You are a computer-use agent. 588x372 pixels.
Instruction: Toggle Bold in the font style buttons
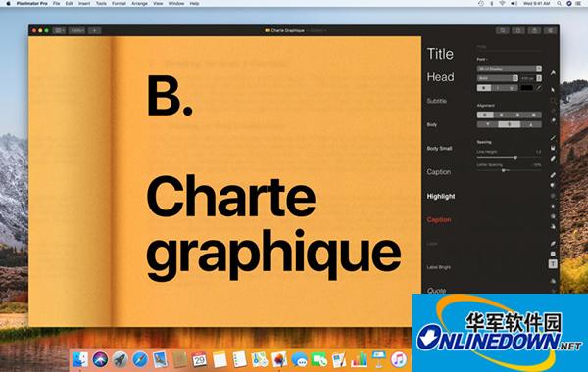[x=484, y=88]
